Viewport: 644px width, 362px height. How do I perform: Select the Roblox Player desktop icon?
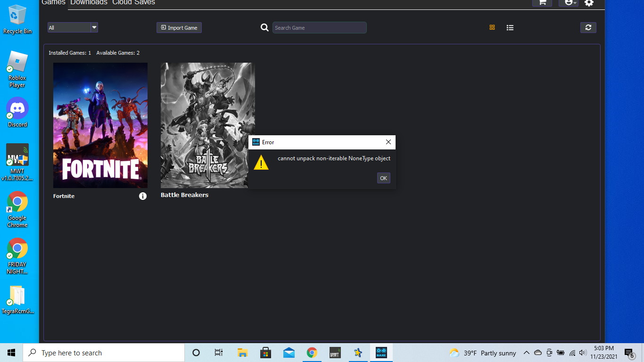tap(17, 69)
